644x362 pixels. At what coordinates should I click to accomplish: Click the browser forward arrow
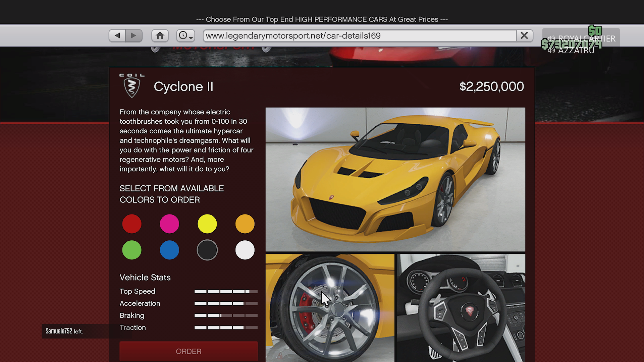(x=133, y=36)
